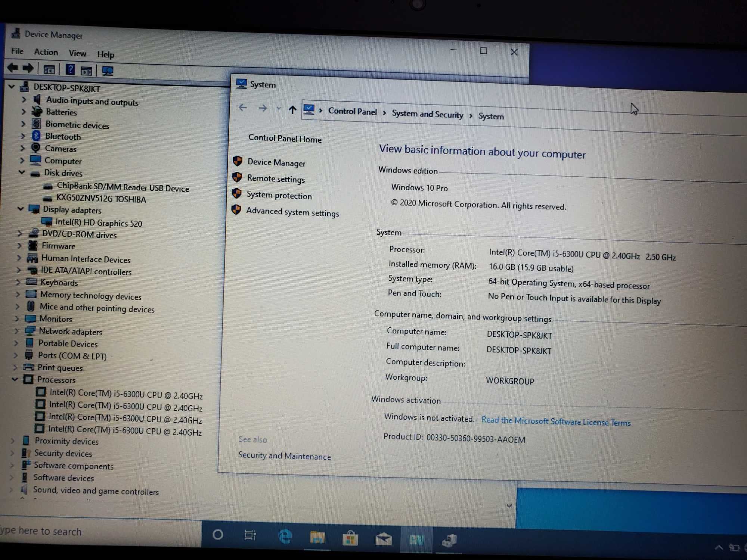Click show/hide console tree toolbar icon
This screenshot has height=560, width=747.
pyautogui.click(x=49, y=69)
